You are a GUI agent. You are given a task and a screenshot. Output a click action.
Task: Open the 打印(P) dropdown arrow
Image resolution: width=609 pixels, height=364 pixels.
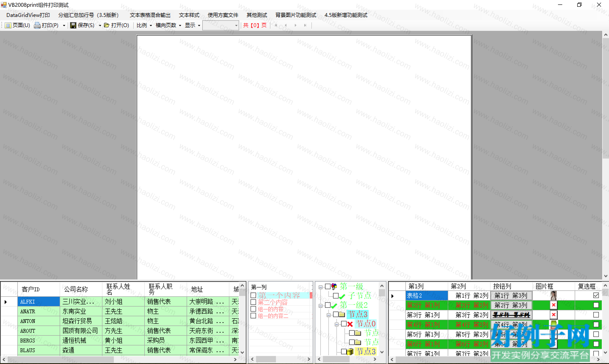pyautogui.click(x=64, y=25)
